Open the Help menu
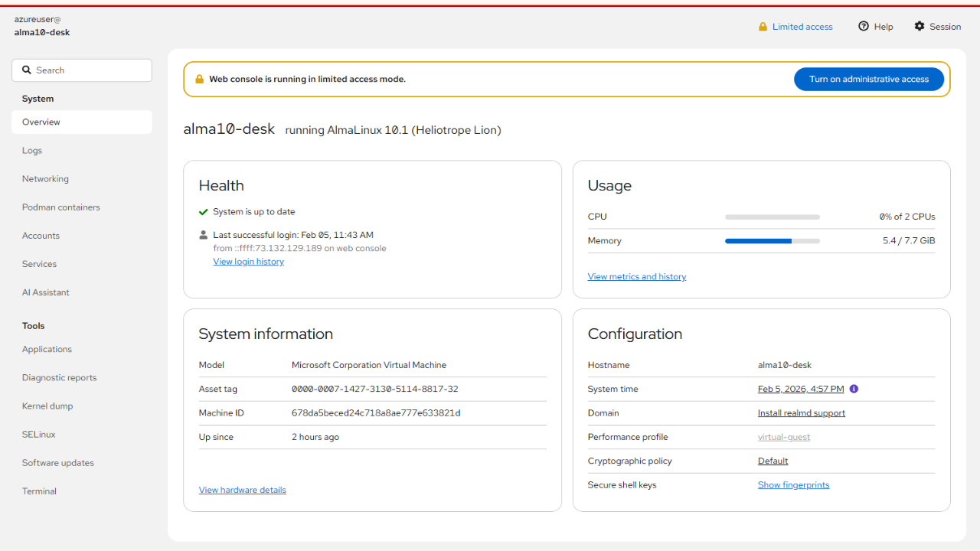The image size is (980, 551). [876, 26]
